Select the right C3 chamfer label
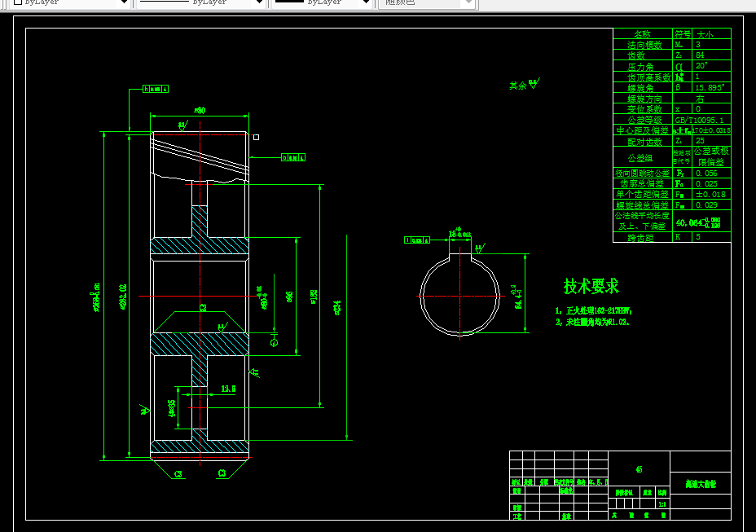 [x=222, y=473]
